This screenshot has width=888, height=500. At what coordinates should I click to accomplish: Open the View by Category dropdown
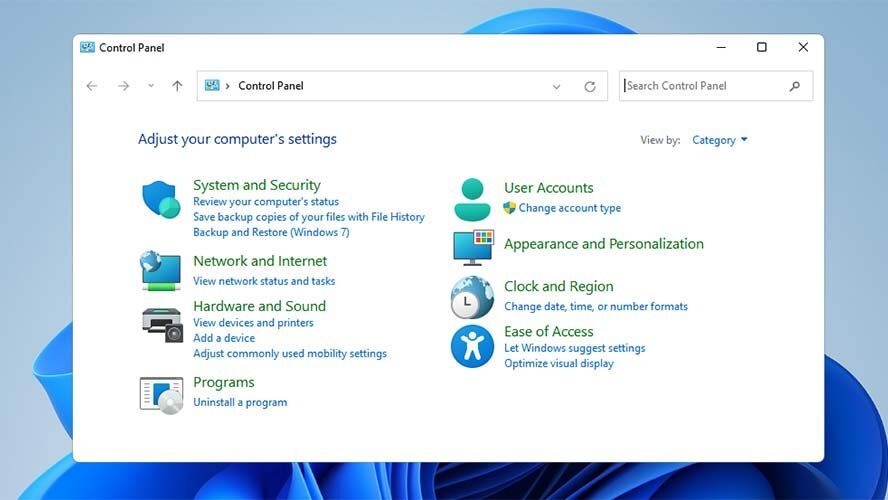tap(720, 140)
